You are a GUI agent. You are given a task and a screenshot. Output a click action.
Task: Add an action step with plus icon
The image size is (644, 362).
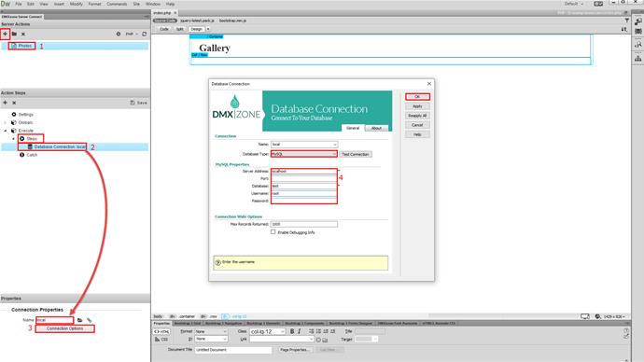(5, 103)
